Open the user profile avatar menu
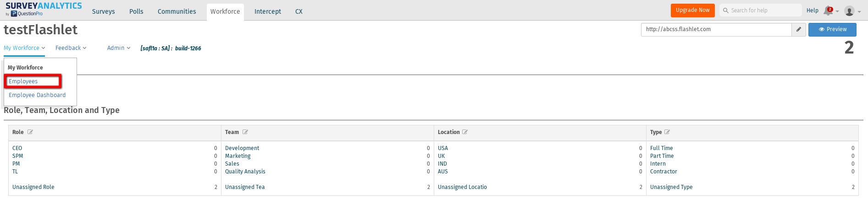Viewport: 868px width, 210px height. (x=850, y=11)
